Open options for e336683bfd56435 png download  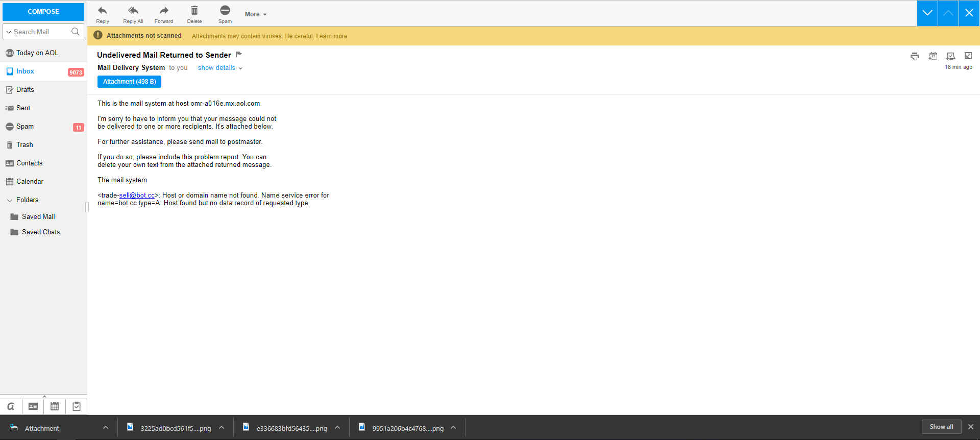tap(337, 428)
